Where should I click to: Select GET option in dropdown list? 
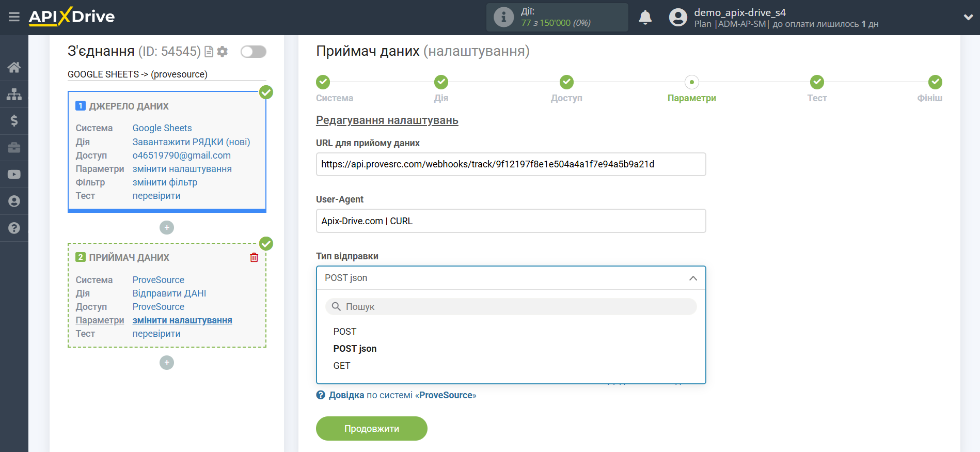tap(342, 366)
